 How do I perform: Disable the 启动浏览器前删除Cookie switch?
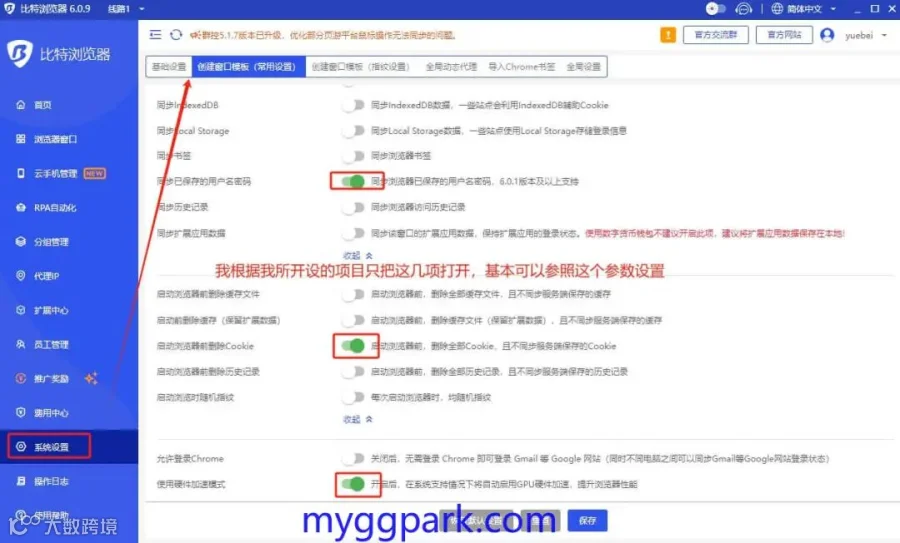(x=353, y=346)
